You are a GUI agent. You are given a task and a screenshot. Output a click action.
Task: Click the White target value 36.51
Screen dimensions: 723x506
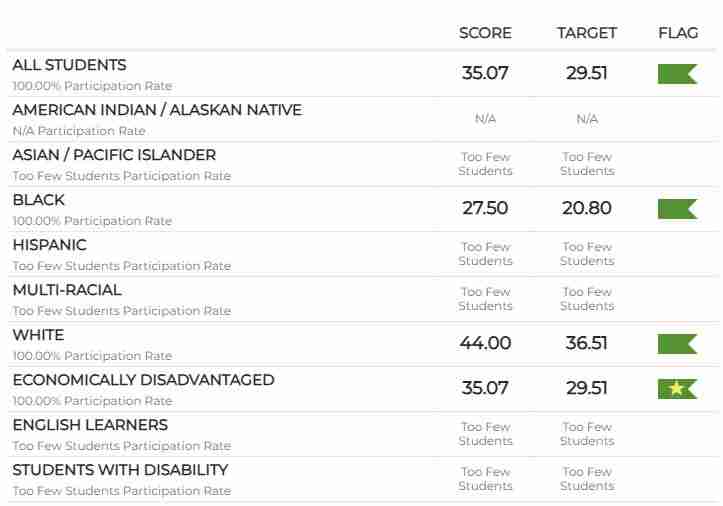587,343
